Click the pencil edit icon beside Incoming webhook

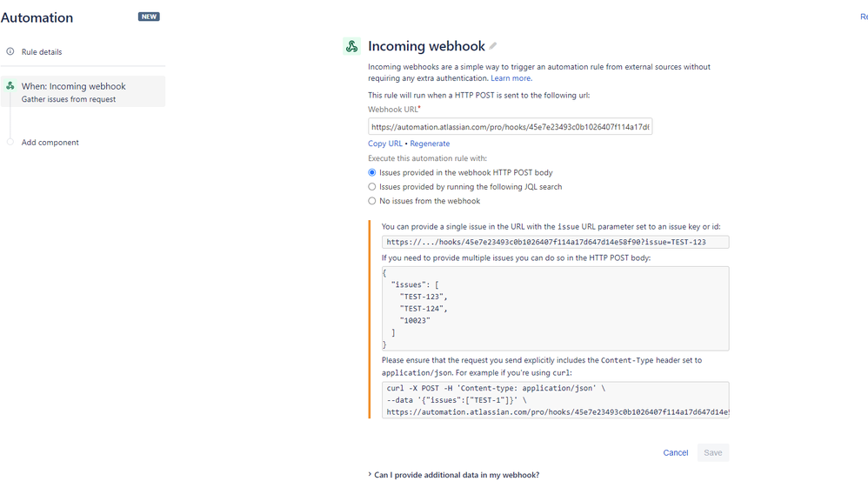pos(492,46)
